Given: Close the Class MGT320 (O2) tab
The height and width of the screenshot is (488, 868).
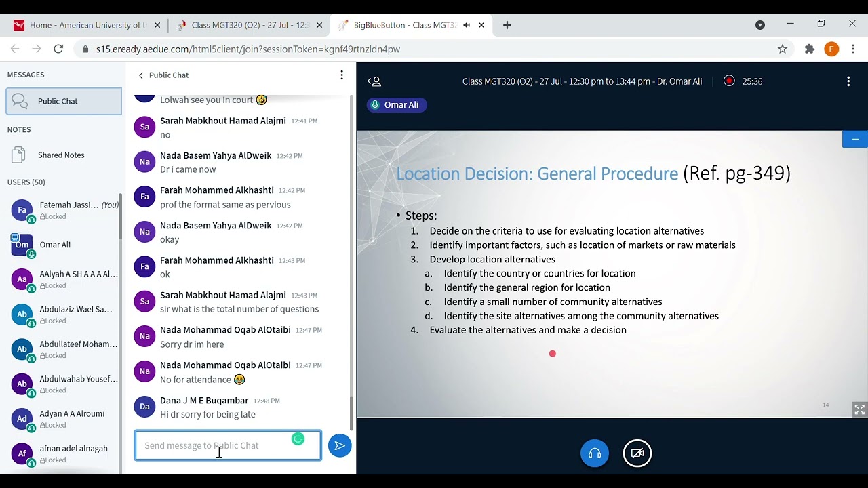Looking at the screenshot, I should pos(319,25).
